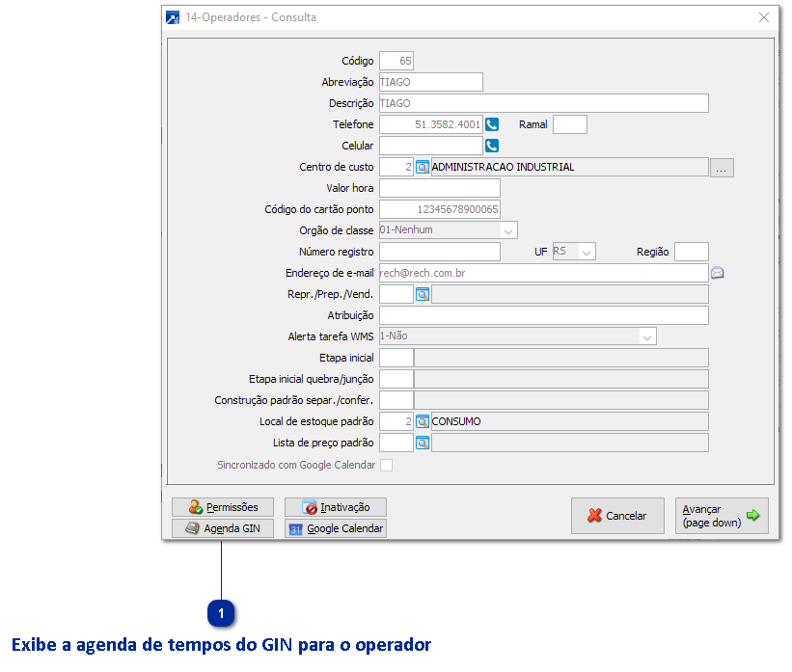Click the Lista de preço padrão code field

(396, 443)
